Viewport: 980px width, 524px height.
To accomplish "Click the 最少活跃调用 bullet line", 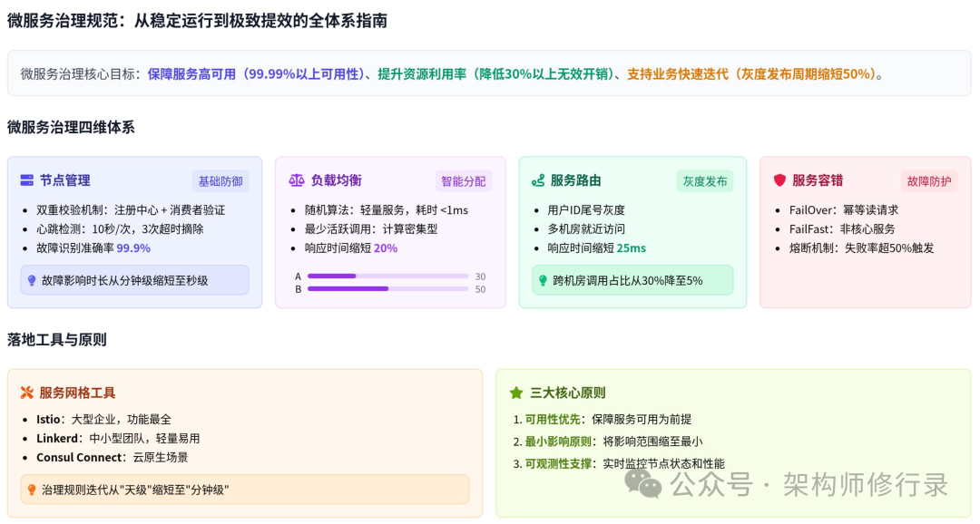I will pos(371,229).
